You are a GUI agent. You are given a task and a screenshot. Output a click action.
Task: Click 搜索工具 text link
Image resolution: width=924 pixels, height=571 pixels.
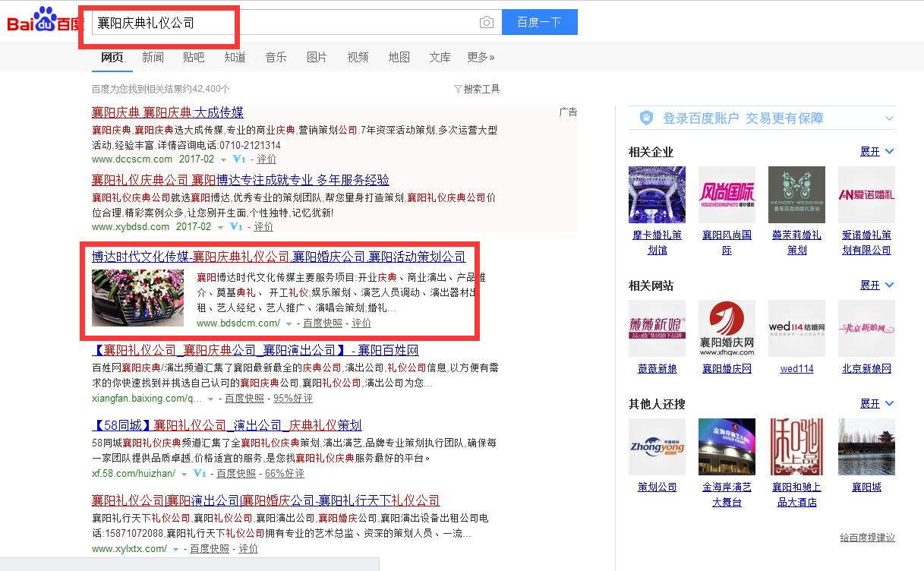481,90
